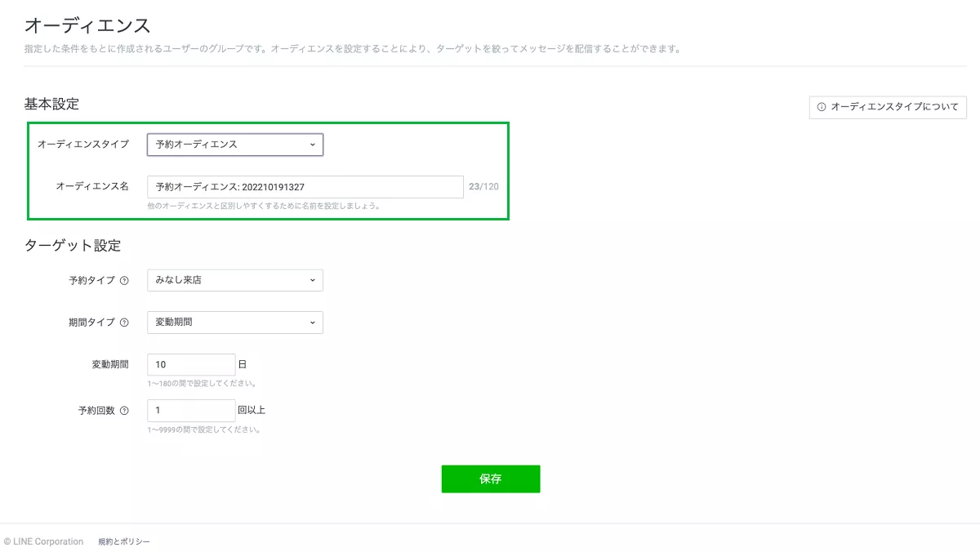Click the help icon beside 期間タイプ
The height and width of the screenshot is (552, 980).
[124, 323]
